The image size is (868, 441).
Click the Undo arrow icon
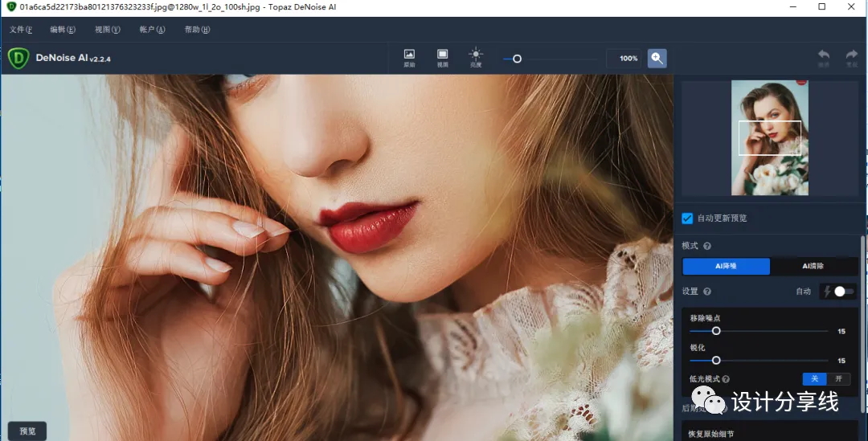824,57
